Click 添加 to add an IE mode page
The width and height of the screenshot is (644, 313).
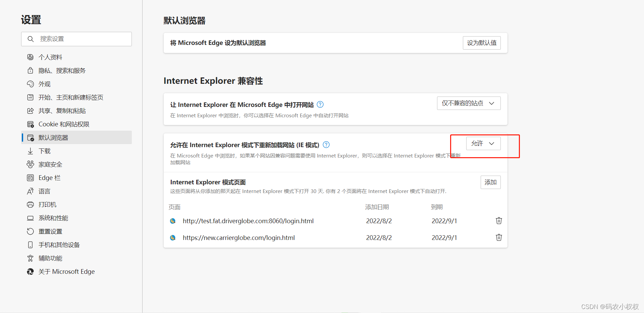click(490, 182)
